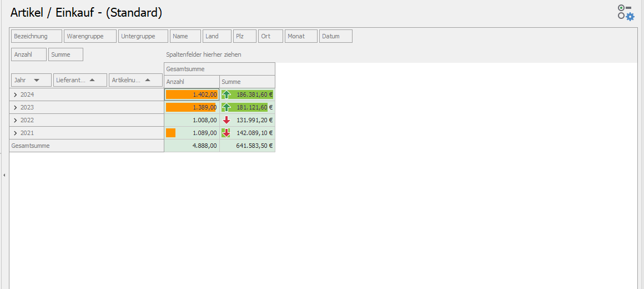Select the 4.888,00 total Anzahl cell
The image size is (644, 289).
(192, 146)
